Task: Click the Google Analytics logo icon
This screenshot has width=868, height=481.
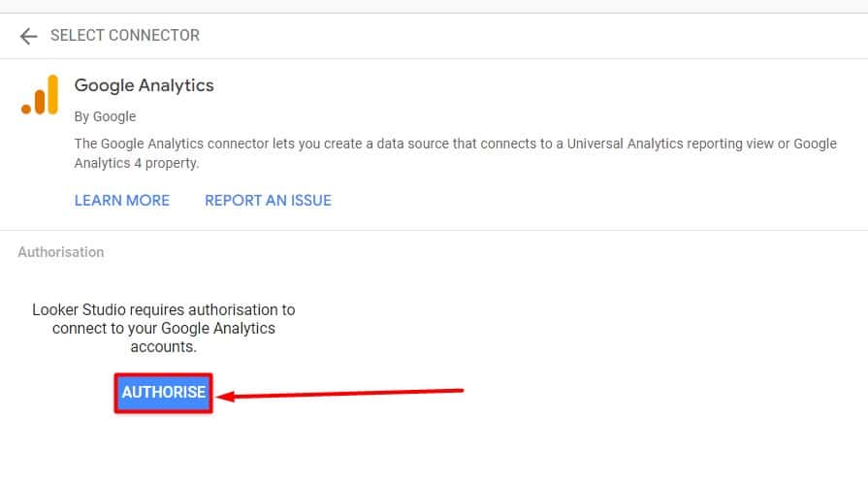Action: [40, 95]
